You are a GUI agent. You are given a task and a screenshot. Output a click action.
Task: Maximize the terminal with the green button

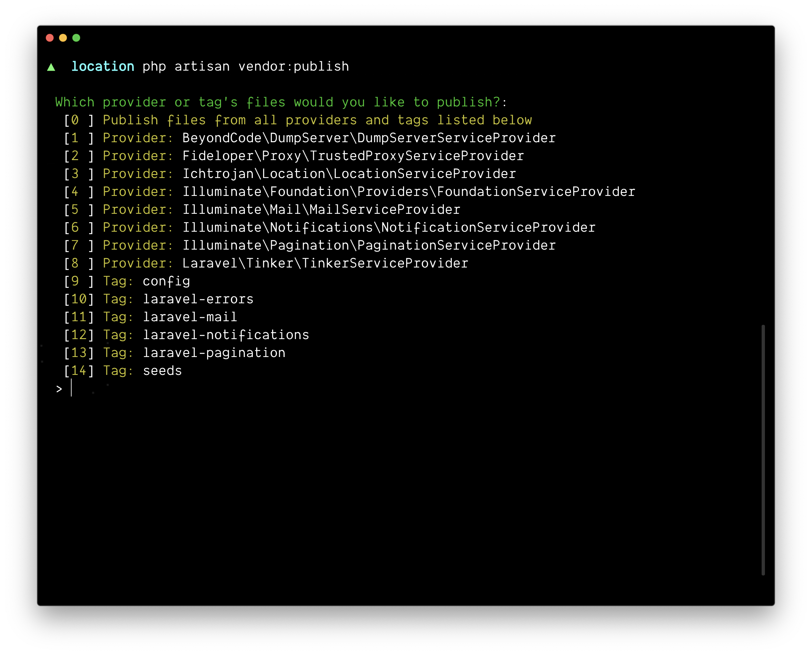(76, 38)
